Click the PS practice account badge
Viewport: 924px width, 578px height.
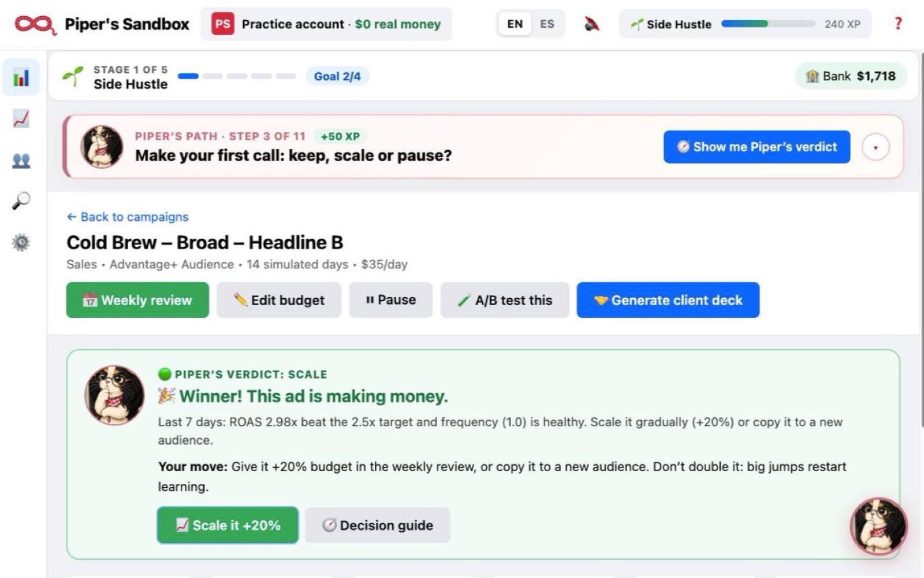(223, 24)
